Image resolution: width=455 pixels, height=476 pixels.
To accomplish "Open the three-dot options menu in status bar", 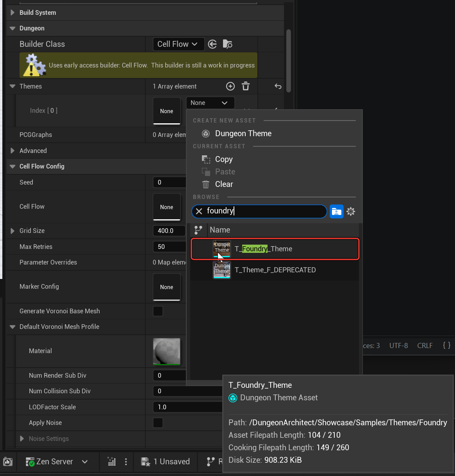I will click(126, 462).
